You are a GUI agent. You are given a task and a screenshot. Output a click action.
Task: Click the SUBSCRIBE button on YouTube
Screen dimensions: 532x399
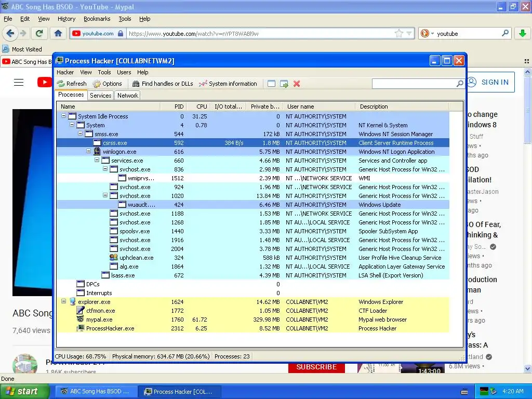click(x=316, y=367)
